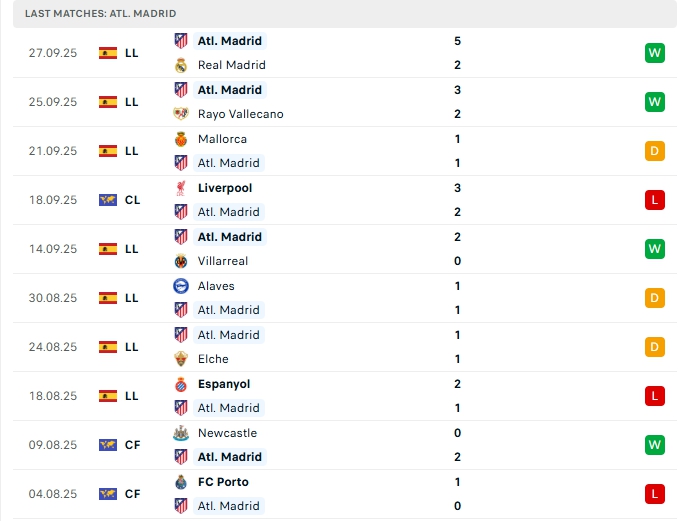Click the Rayo Vallecano crest icon
This screenshot has width=688, height=521.
[181, 114]
